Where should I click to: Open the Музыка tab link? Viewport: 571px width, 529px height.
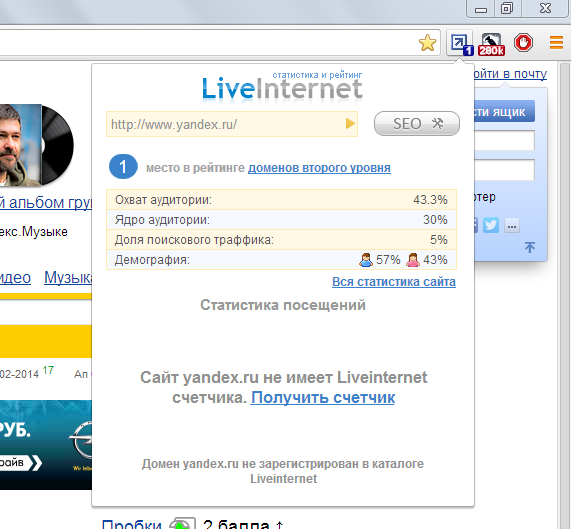tap(68, 278)
